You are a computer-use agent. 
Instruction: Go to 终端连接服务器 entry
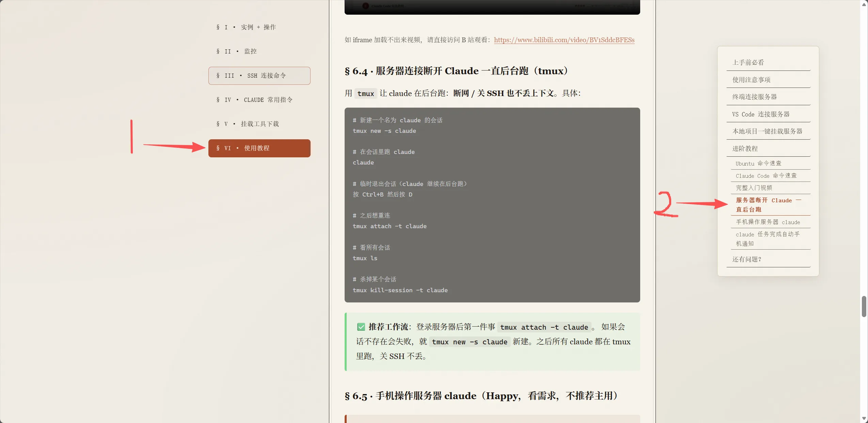click(x=768, y=97)
